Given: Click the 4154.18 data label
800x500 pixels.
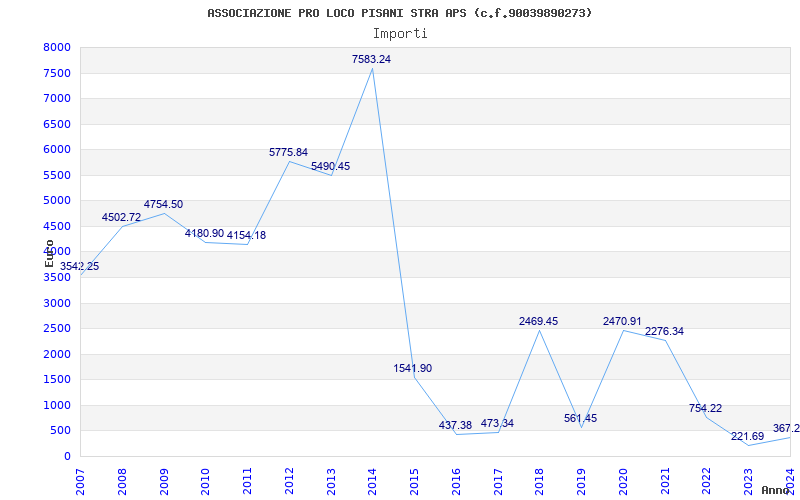Looking at the screenshot, I should [x=246, y=235].
